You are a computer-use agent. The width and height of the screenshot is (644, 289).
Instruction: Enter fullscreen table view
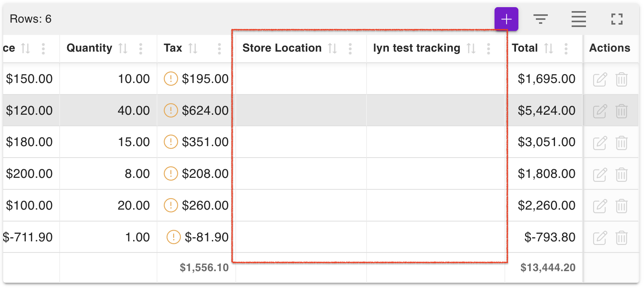click(617, 19)
